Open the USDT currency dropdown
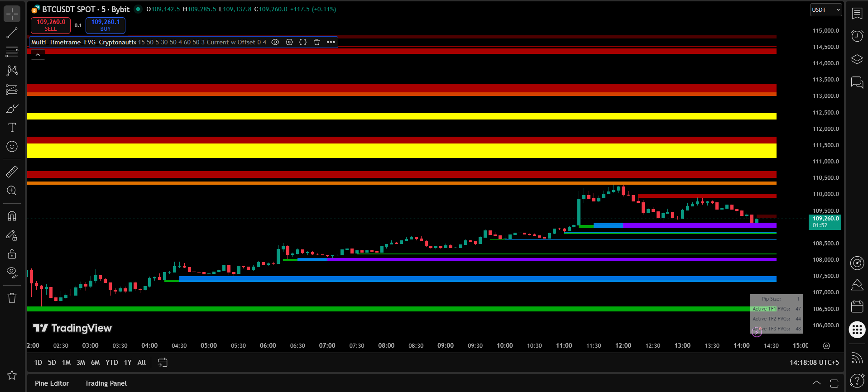The height and width of the screenshot is (392, 868). click(x=825, y=10)
